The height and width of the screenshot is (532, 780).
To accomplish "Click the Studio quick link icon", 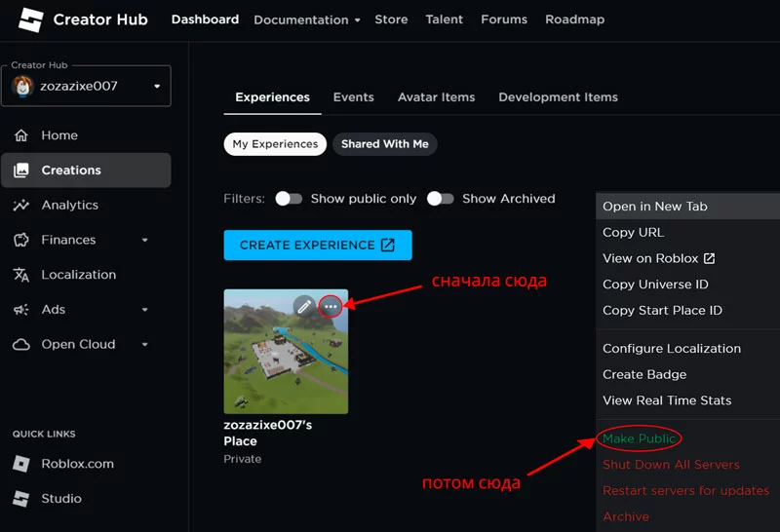I will click(21, 498).
